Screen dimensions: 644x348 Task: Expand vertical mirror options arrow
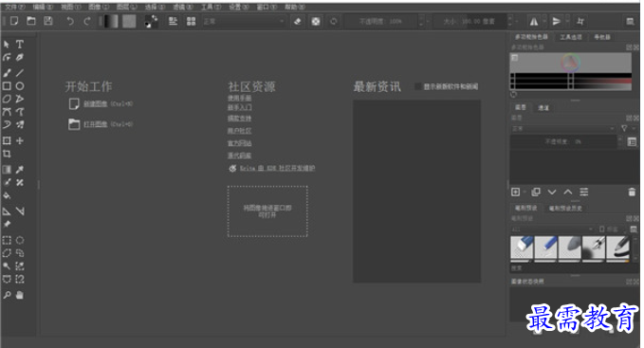[x=567, y=22]
